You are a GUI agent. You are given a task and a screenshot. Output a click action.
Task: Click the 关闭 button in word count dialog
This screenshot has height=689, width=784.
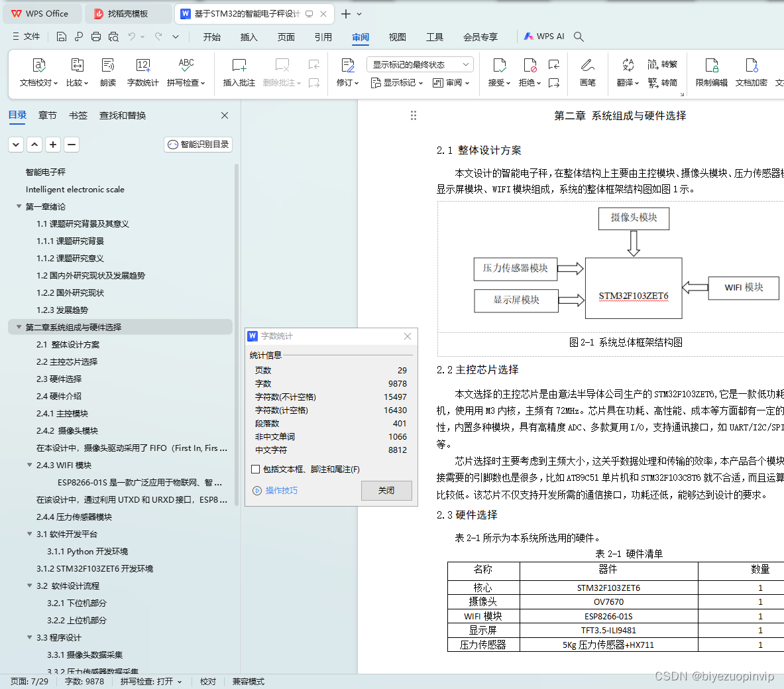coord(386,490)
